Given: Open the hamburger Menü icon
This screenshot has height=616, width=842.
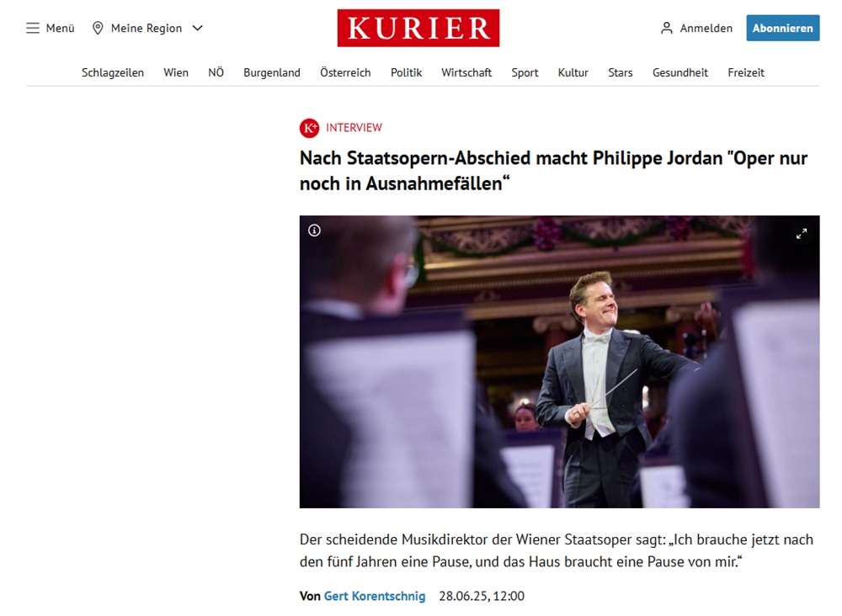Looking at the screenshot, I should (33, 28).
